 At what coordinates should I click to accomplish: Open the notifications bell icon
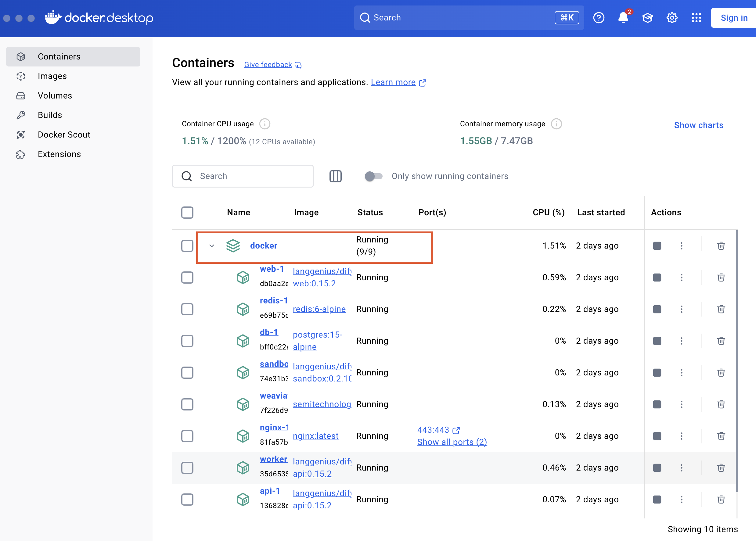(622, 18)
